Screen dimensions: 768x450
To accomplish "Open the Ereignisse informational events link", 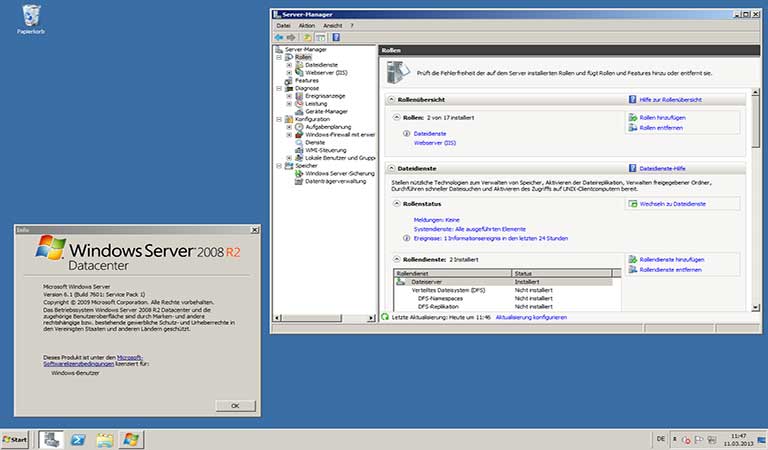I will [x=491, y=238].
